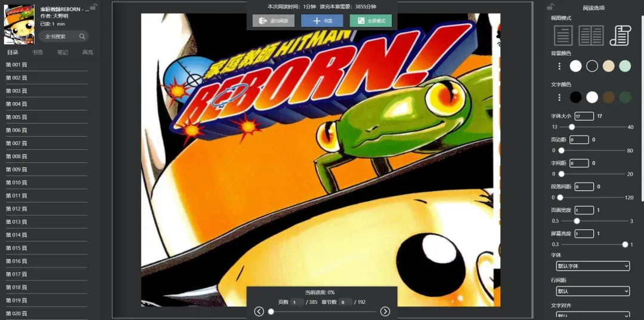The width and height of the screenshot is (644, 320).
Task: Choose the black text color swatch
Action: coord(575,97)
